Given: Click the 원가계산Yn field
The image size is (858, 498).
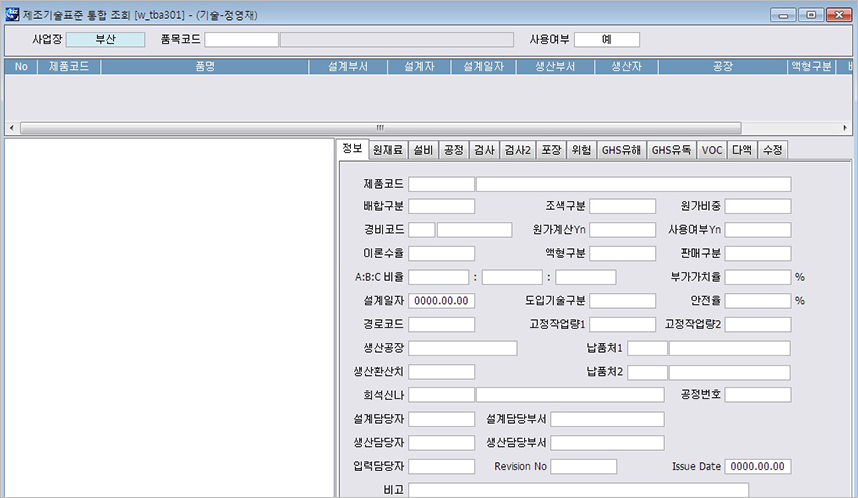Looking at the screenshot, I should [623, 230].
